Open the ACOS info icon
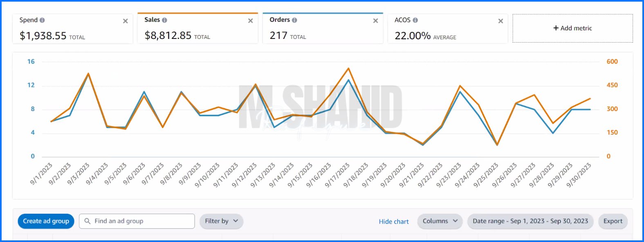Image resolution: width=644 pixels, height=242 pixels. [x=415, y=20]
